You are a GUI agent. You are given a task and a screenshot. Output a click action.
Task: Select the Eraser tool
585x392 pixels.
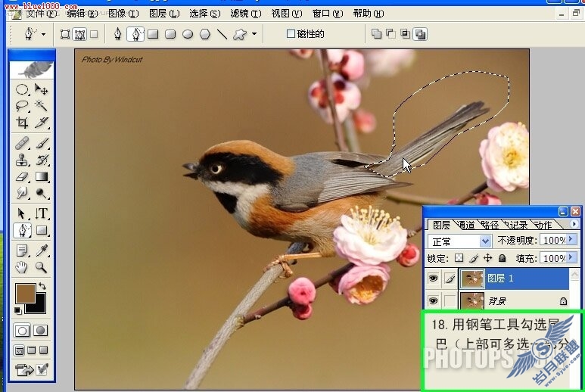[22, 176]
